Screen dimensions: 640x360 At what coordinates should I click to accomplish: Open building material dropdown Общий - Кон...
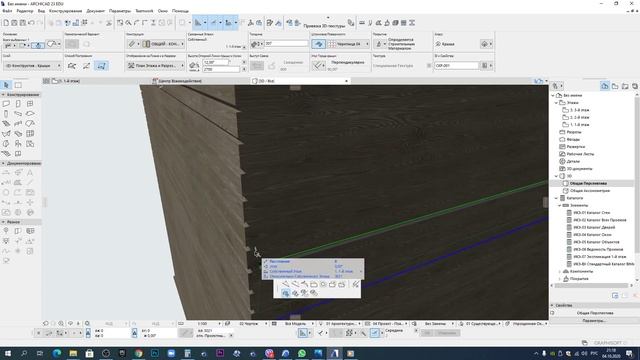[x=163, y=44]
